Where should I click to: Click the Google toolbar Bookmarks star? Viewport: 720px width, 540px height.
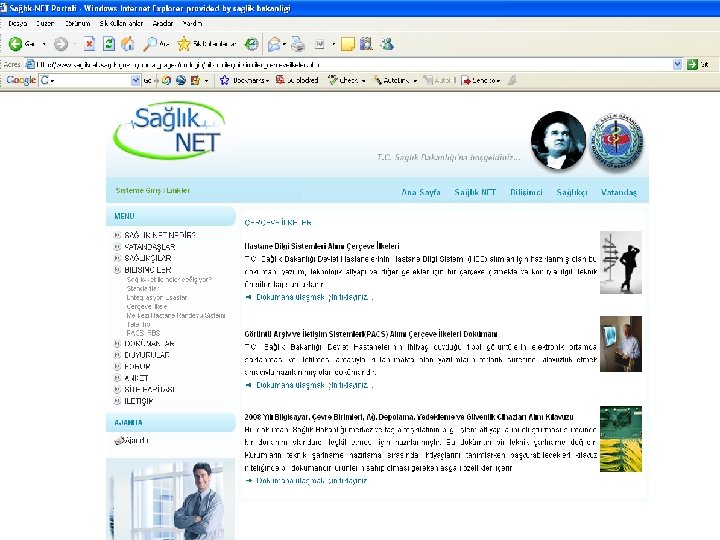click(225, 80)
